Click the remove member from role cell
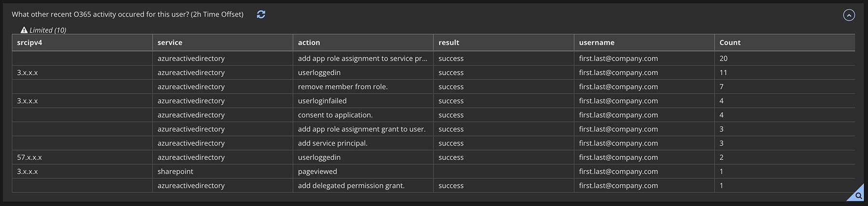 pyautogui.click(x=363, y=87)
